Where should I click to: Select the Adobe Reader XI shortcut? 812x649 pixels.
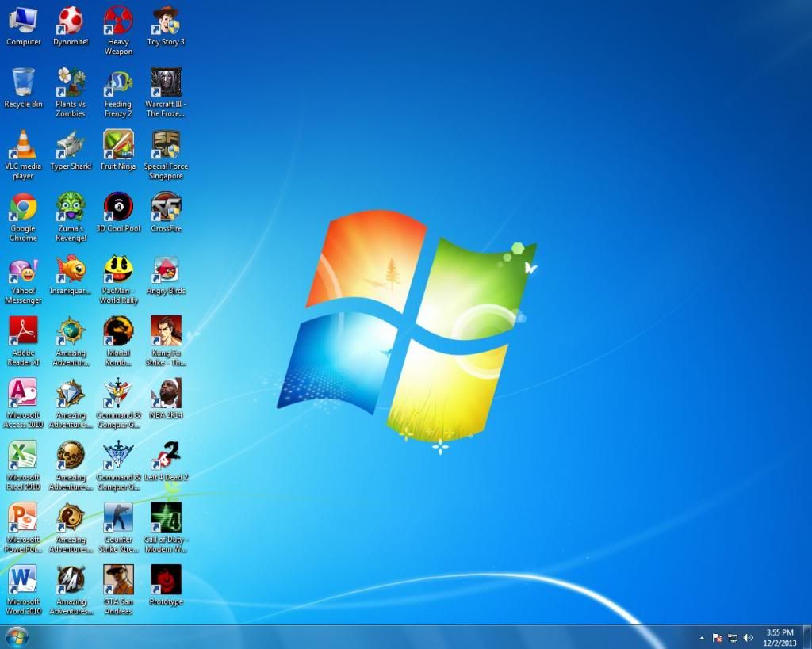click(23, 332)
